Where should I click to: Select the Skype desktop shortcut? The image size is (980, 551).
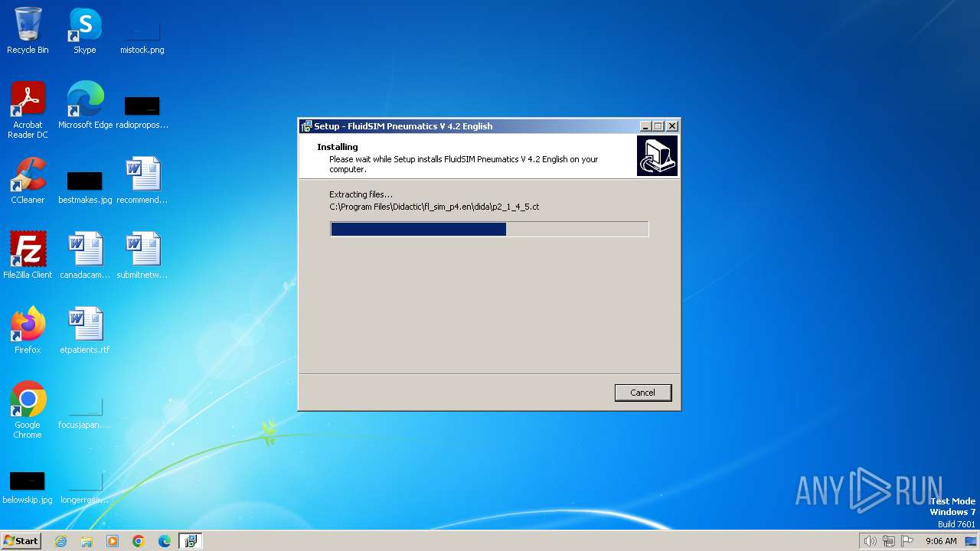(x=85, y=31)
